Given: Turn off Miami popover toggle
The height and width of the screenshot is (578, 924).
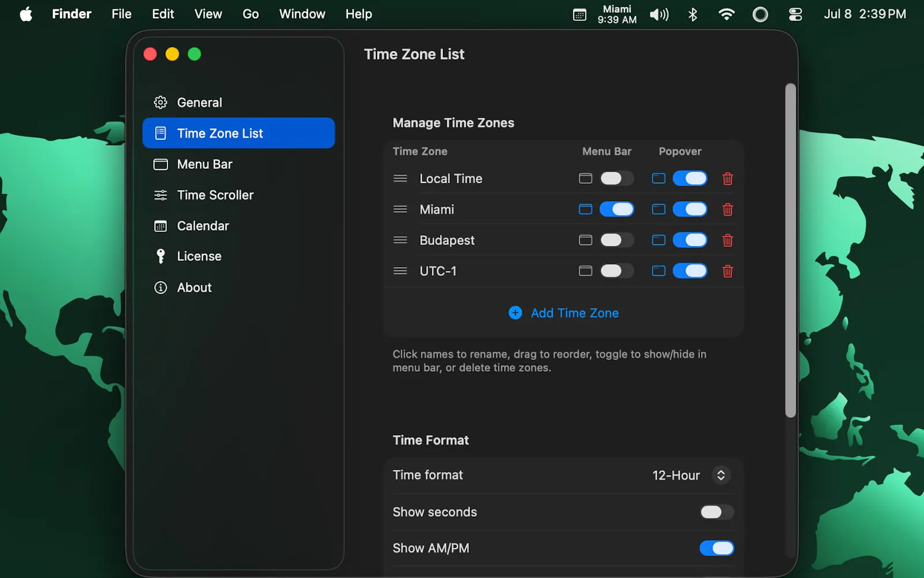Looking at the screenshot, I should pos(690,209).
